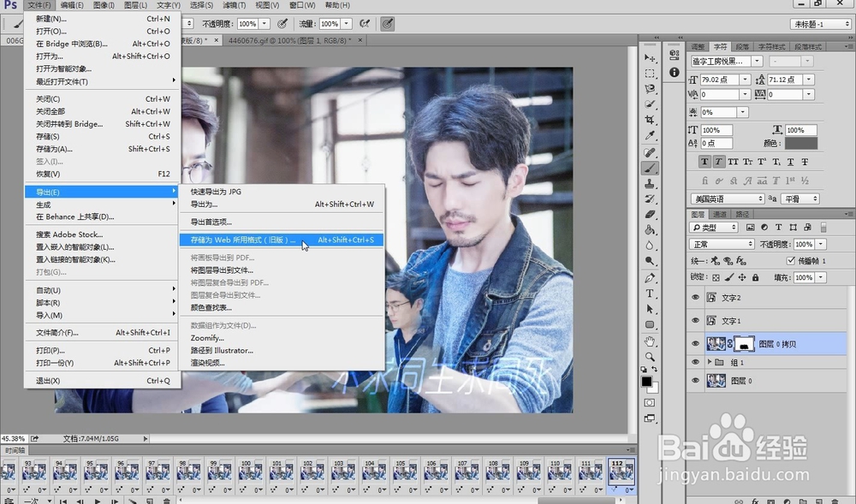856x504 pixels.
Task: Open the 4460676.gif document tab
Action: tap(289, 40)
